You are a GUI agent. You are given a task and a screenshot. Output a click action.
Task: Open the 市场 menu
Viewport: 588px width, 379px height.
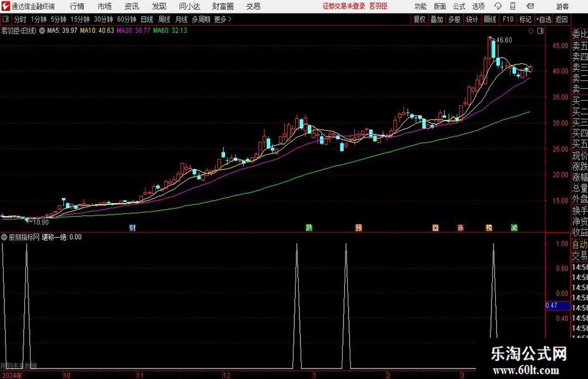[x=105, y=6]
